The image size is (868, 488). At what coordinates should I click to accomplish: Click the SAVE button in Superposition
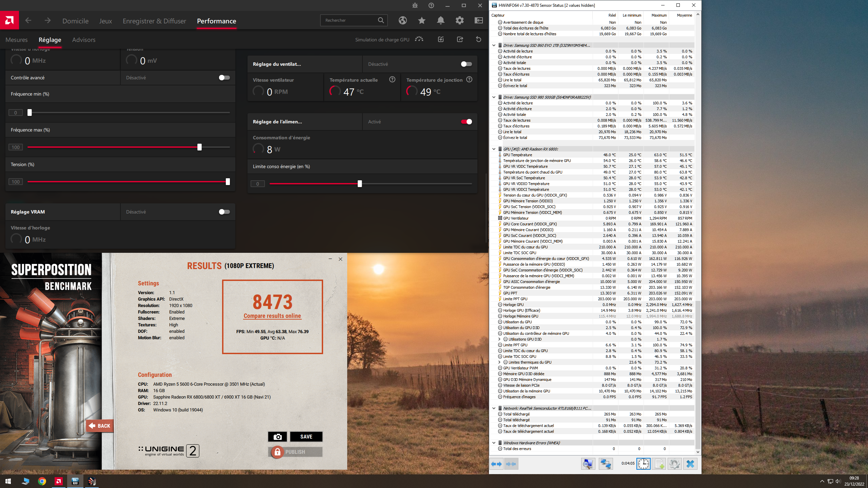pyautogui.click(x=306, y=436)
